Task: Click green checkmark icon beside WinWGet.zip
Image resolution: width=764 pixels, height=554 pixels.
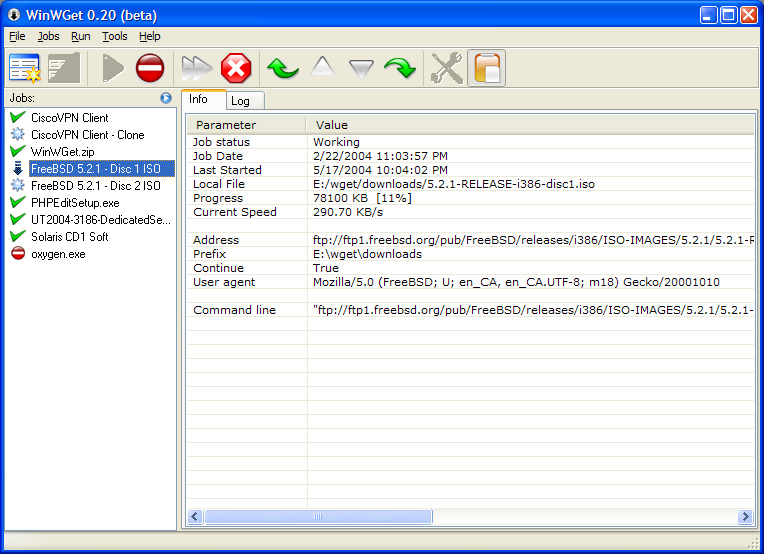Action: point(18,152)
